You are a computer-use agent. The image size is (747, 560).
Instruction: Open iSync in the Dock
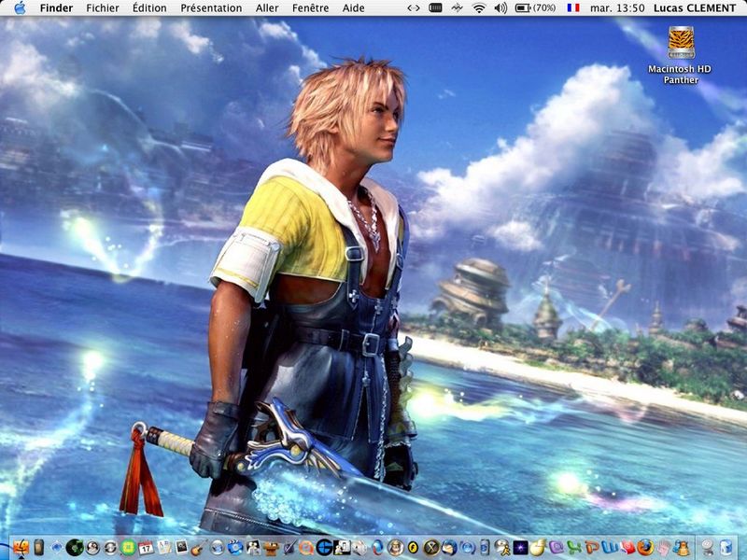tap(110, 548)
